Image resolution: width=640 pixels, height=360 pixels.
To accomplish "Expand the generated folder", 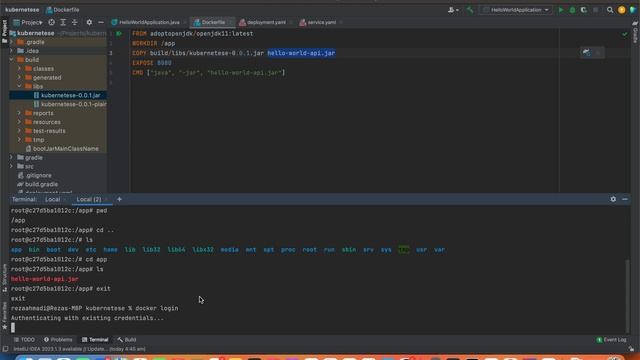I will (x=19, y=78).
